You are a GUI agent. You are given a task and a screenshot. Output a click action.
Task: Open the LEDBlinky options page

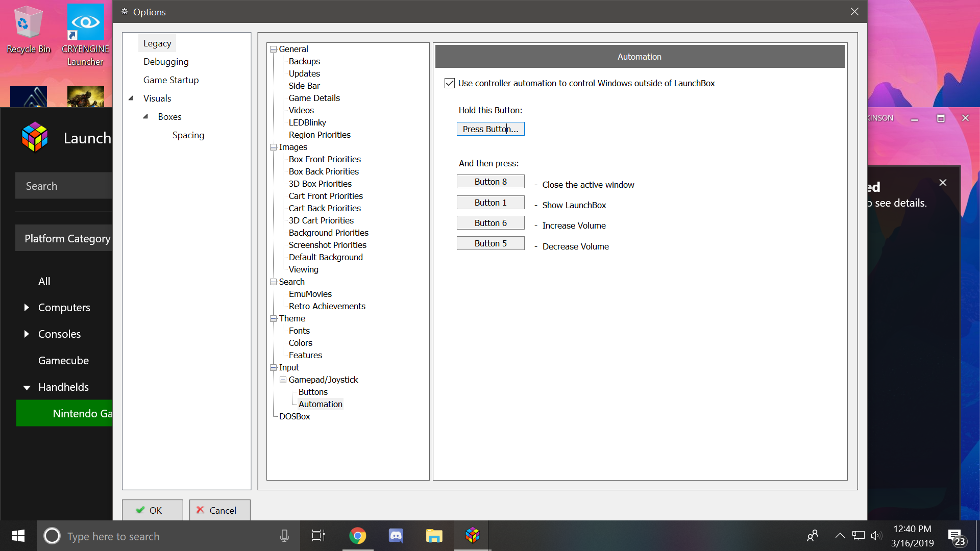coord(307,122)
